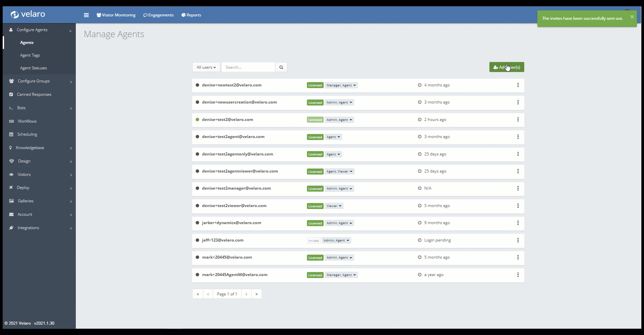Viewport: 644px width, 335px height.
Task: Select Agent Tags in the sidebar
Action: coord(30,55)
